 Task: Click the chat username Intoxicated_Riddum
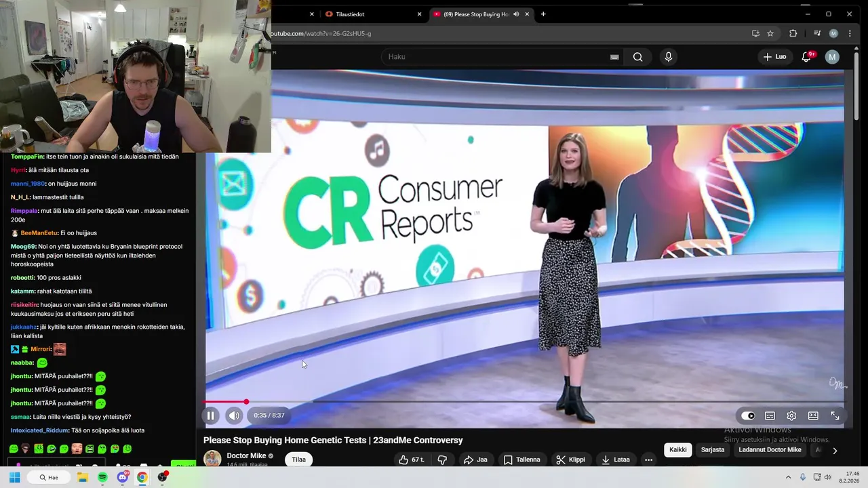point(39,430)
